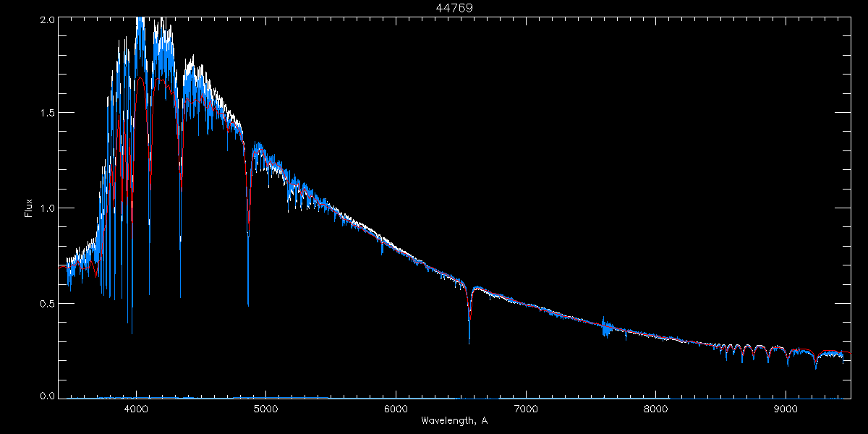
Task: Click the 2.0 flux tick label
Action: [48, 20]
